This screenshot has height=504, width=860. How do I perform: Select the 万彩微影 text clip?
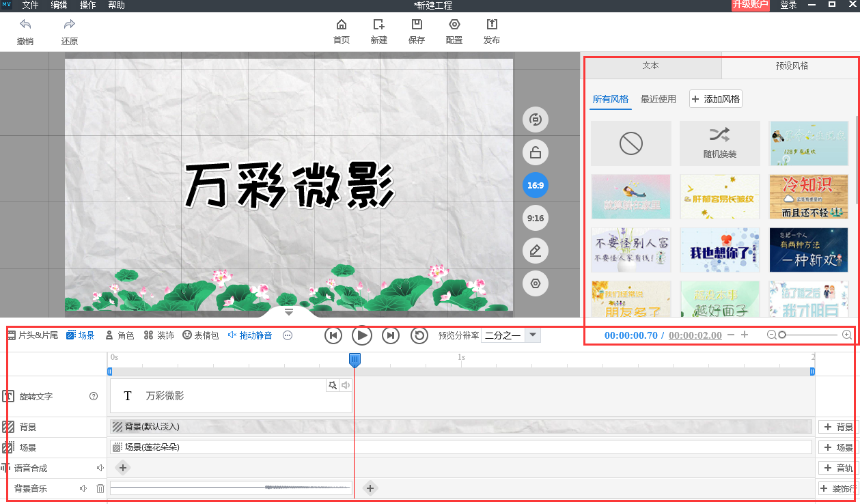231,396
